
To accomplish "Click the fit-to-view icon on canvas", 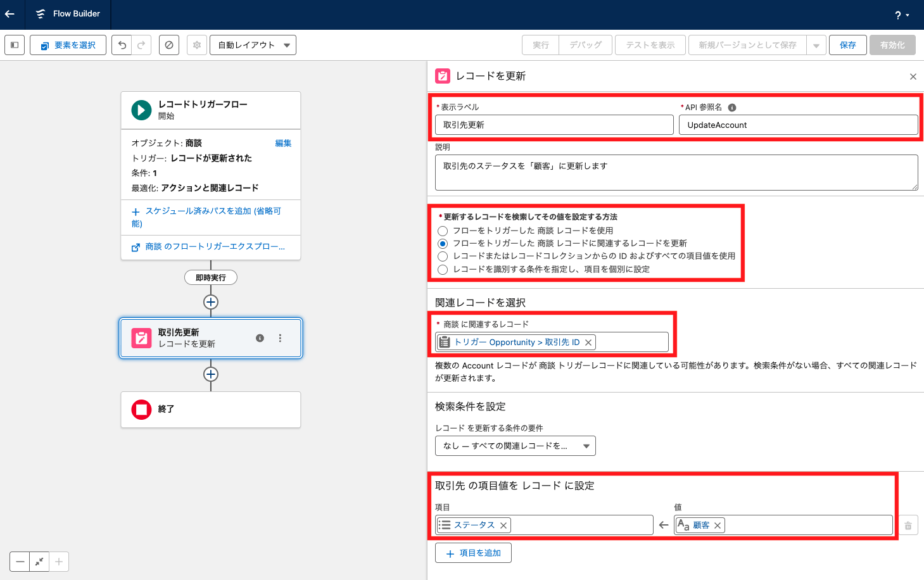I will pos(39,562).
